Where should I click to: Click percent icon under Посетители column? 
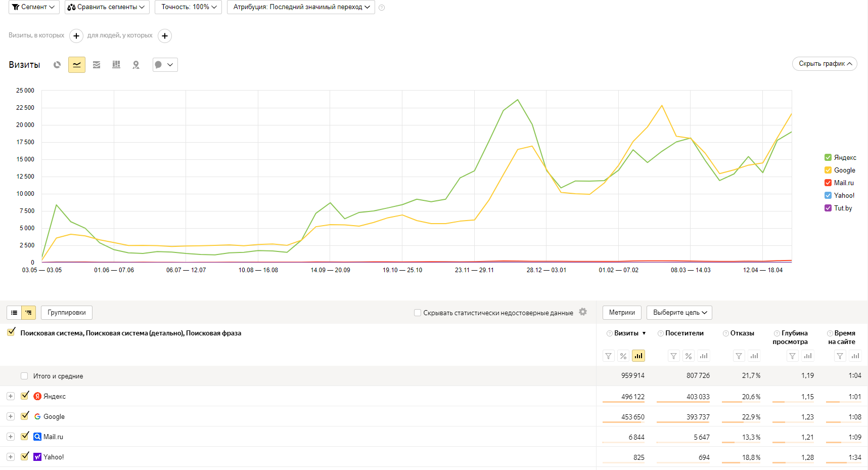(x=689, y=356)
